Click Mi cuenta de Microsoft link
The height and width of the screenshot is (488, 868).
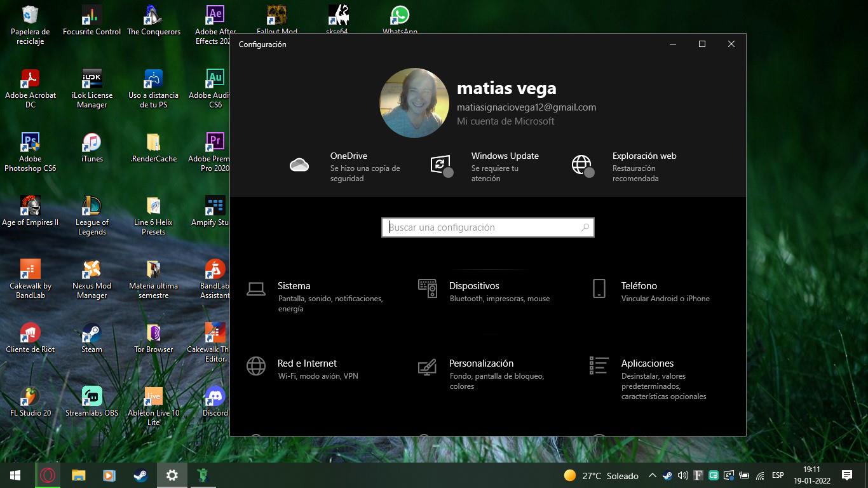505,121
